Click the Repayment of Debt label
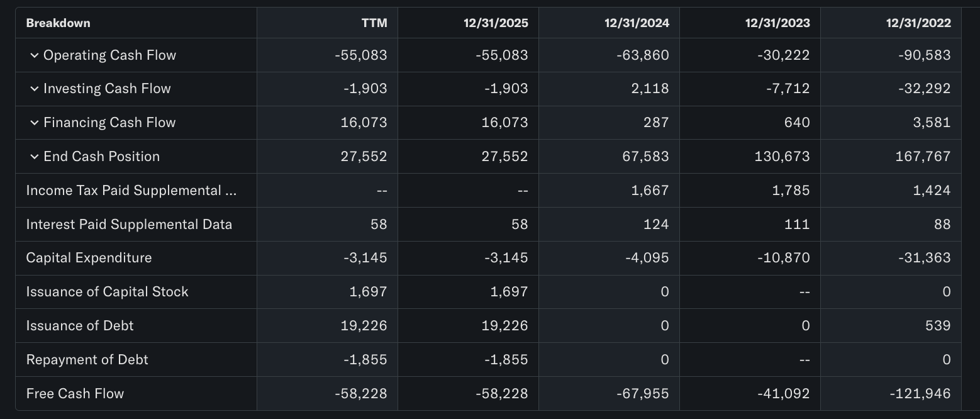 [87, 359]
